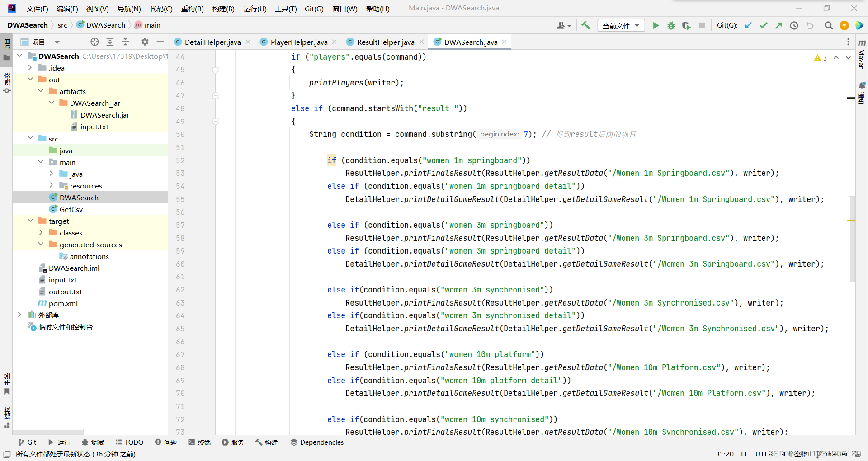Stop the running process button

pyautogui.click(x=702, y=26)
